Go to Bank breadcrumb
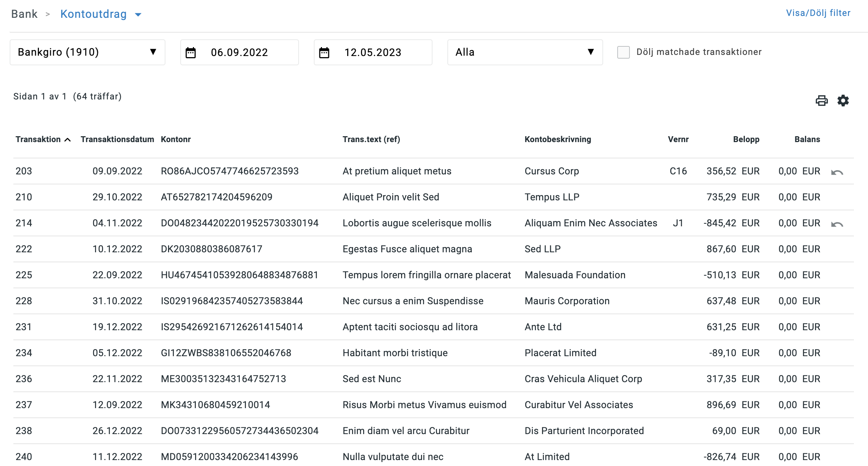Viewport: 868px width, 466px height. click(x=24, y=14)
